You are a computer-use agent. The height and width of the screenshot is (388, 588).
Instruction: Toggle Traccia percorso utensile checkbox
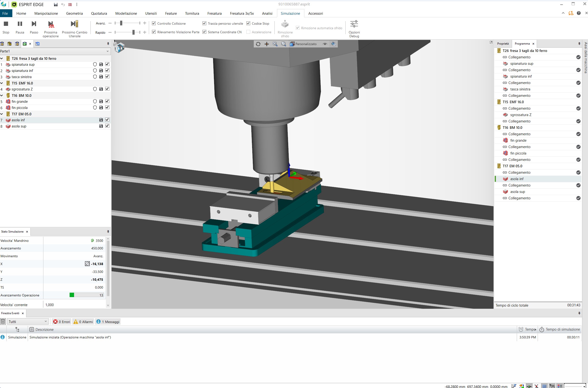[204, 23]
